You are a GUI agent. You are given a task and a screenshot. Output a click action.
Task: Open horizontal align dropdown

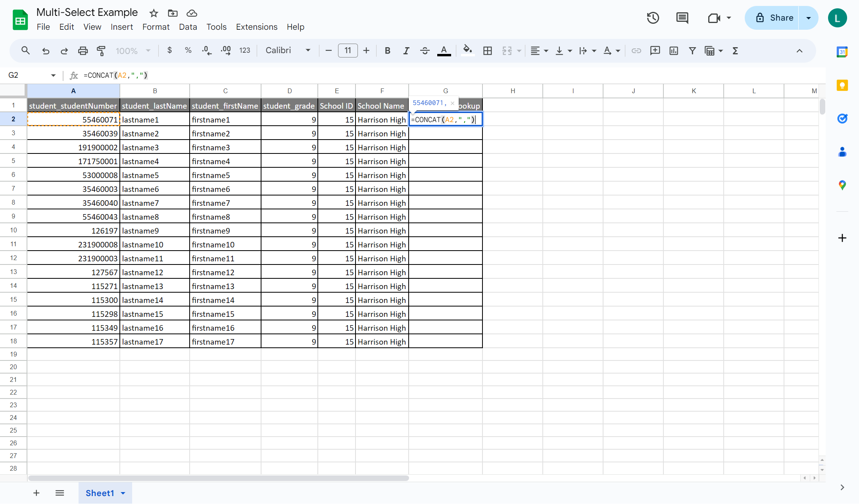click(x=539, y=51)
